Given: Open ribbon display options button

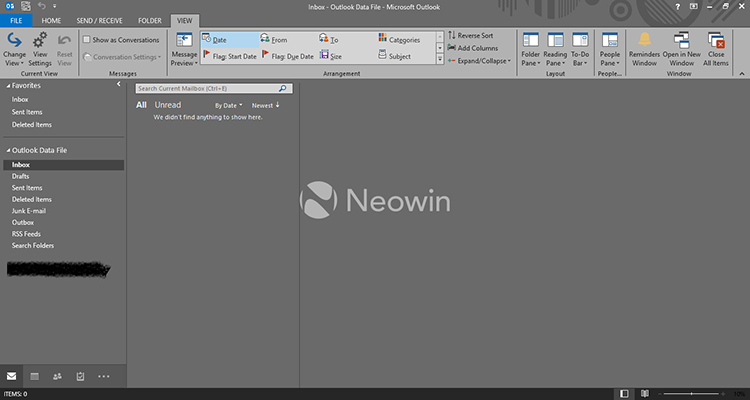Looking at the screenshot, I should pyautogui.click(x=694, y=7).
